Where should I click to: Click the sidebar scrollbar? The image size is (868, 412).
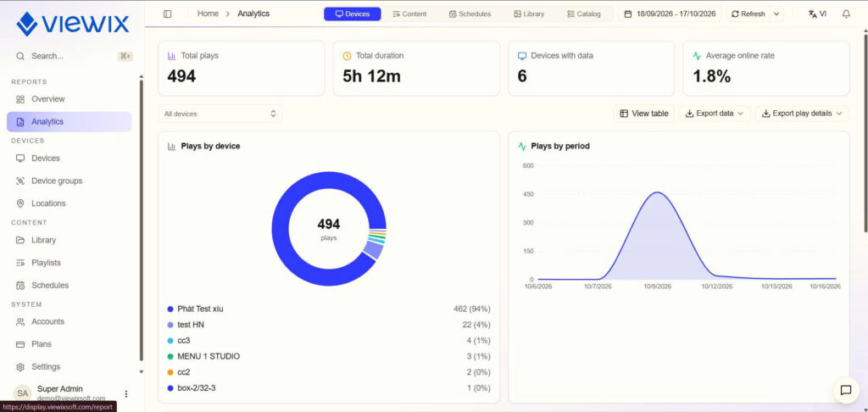click(x=142, y=220)
